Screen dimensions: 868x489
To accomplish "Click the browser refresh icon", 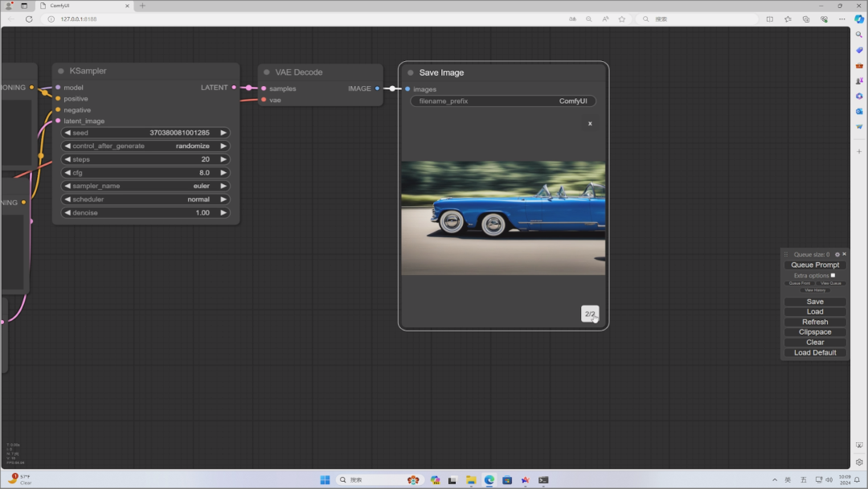I will [x=29, y=19].
